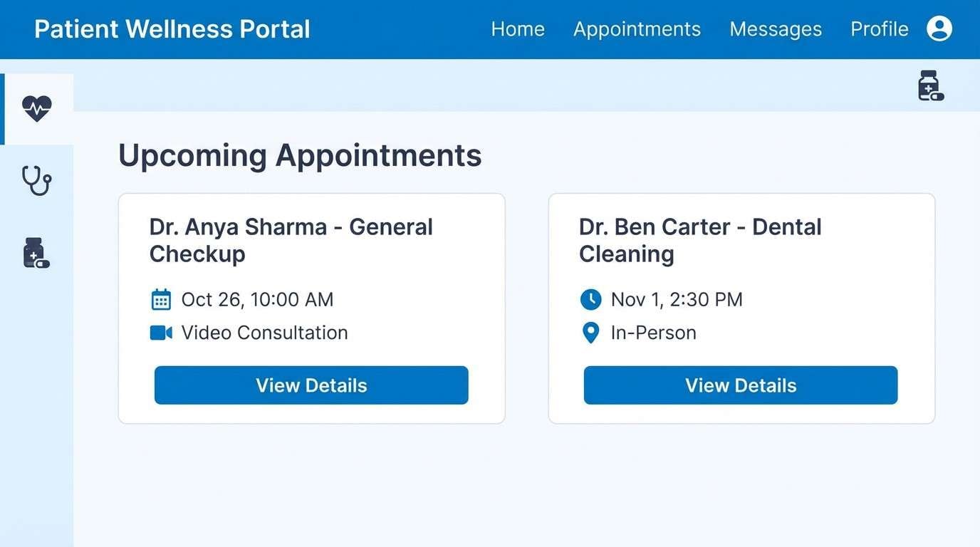The height and width of the screenshot is (547, 980).
Task: Open the profile avatar icon in the header
Action: tap(939, 28)
